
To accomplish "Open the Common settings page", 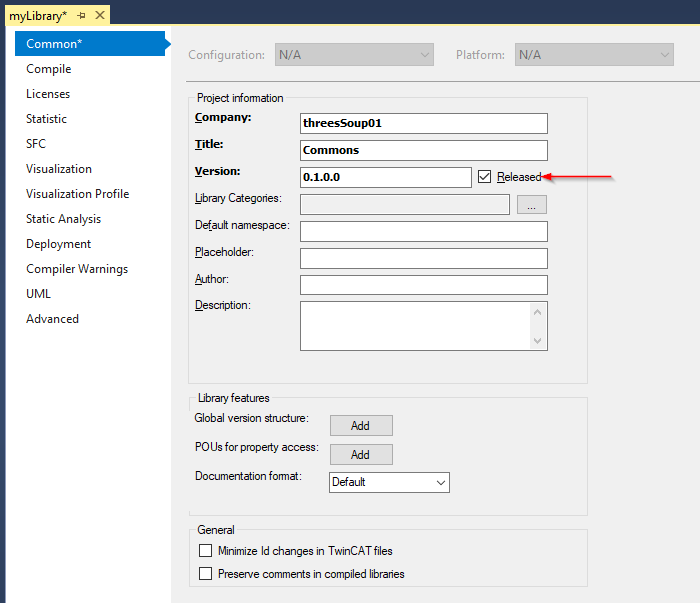I will pos(90,43).
